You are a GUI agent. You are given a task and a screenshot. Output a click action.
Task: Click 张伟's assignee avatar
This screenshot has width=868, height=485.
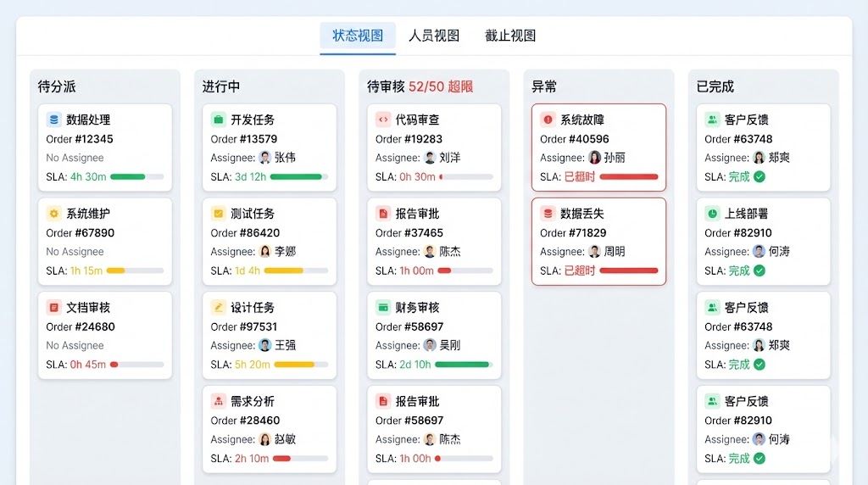[x=265, y=158]
